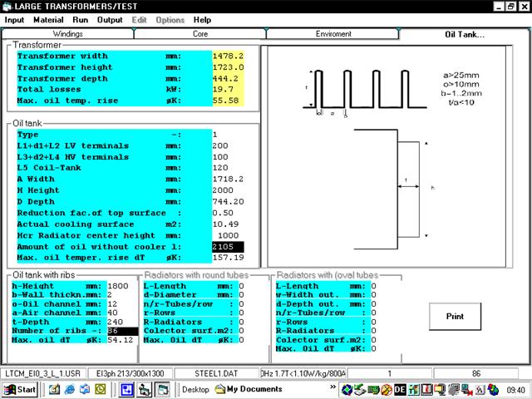Click the A Width value 1718.2
Viewport: 532px width, 399px height.
(228, 180)
